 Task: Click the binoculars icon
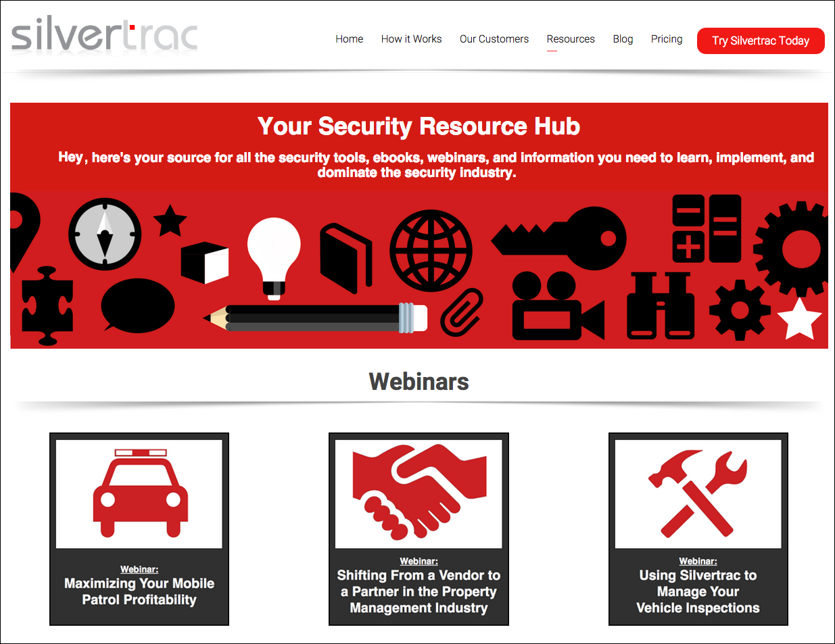tap(661, 305)
